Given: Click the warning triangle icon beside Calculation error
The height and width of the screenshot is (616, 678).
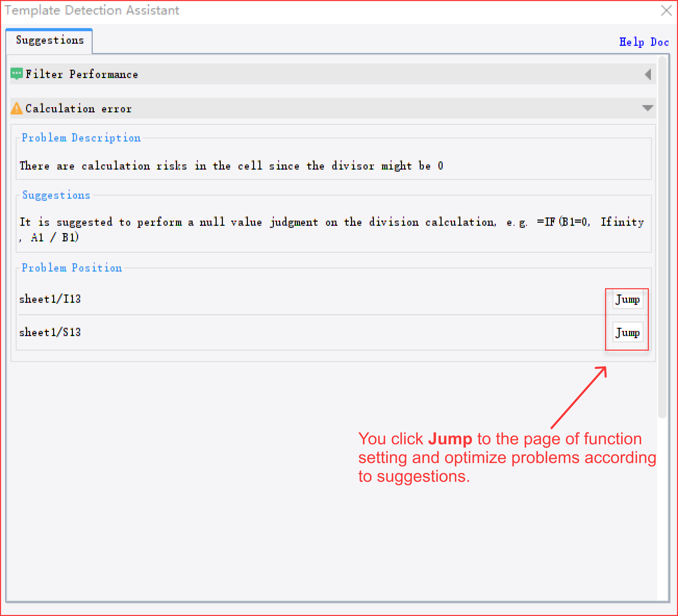Looking at the screenshot, I should 16,108.
